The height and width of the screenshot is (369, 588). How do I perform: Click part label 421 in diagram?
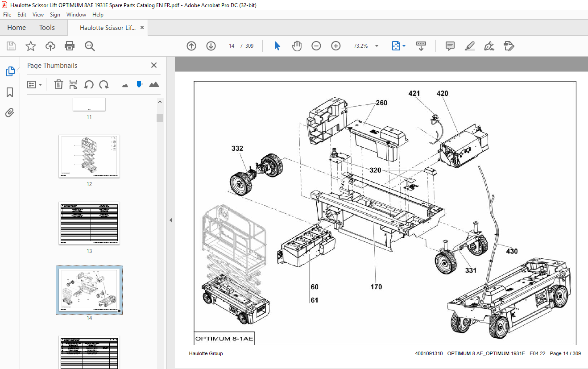tap(414, 93)
